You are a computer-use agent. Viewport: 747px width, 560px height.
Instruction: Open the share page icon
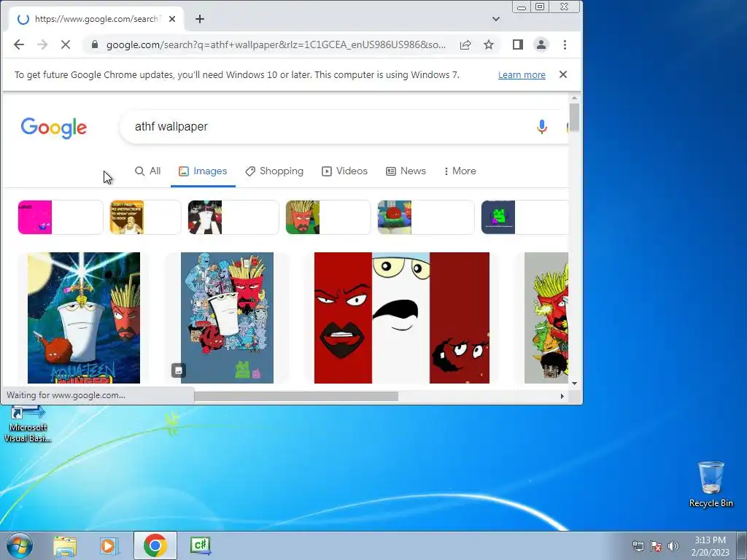[465, 44]
